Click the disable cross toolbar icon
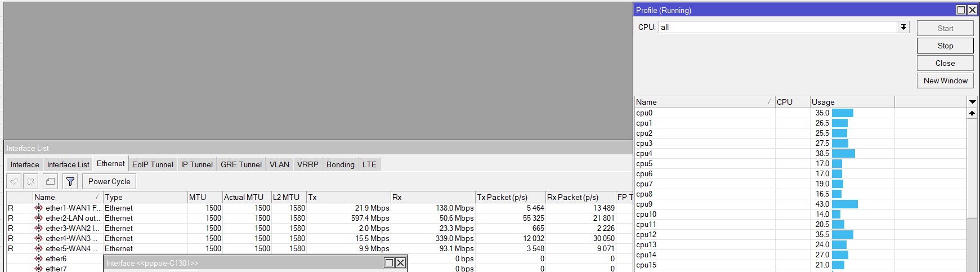Screen dimensions: 980x272 (x=31, y=181)
